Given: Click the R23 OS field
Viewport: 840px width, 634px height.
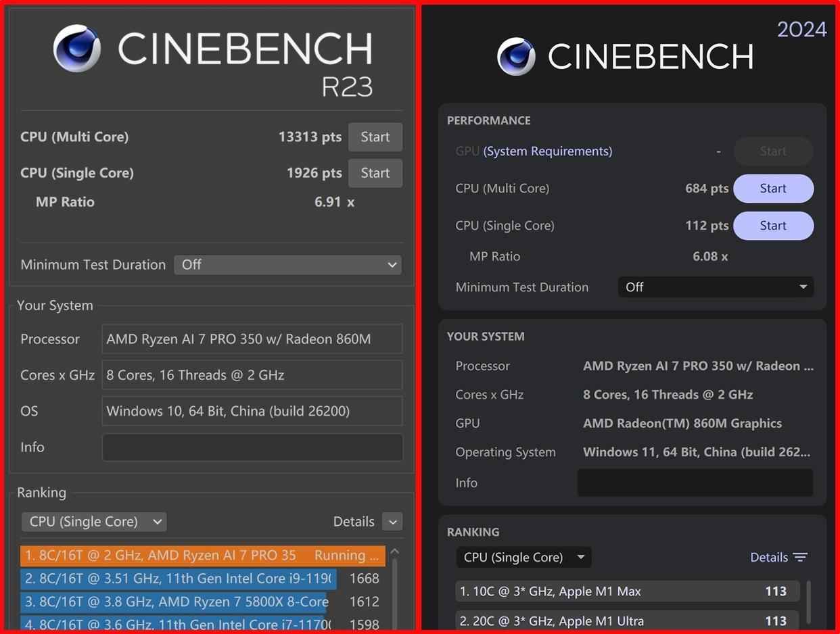Looking at the screenshot, I should [252, 411].
